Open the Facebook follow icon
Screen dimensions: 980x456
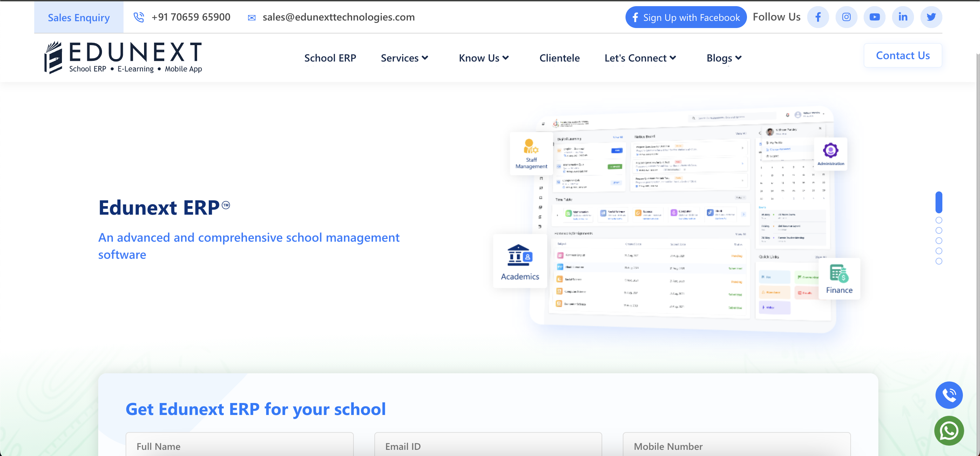coord(818,17)
